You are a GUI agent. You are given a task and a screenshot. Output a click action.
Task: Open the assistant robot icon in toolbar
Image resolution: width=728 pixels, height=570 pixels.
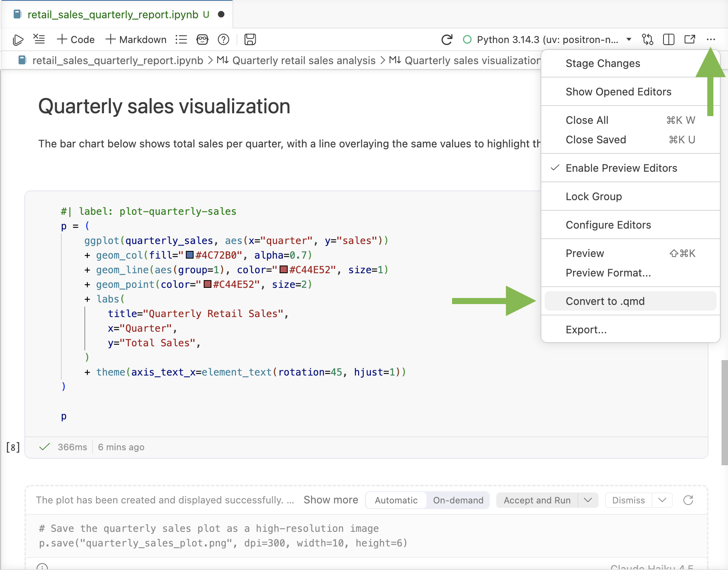click(202, 39)
